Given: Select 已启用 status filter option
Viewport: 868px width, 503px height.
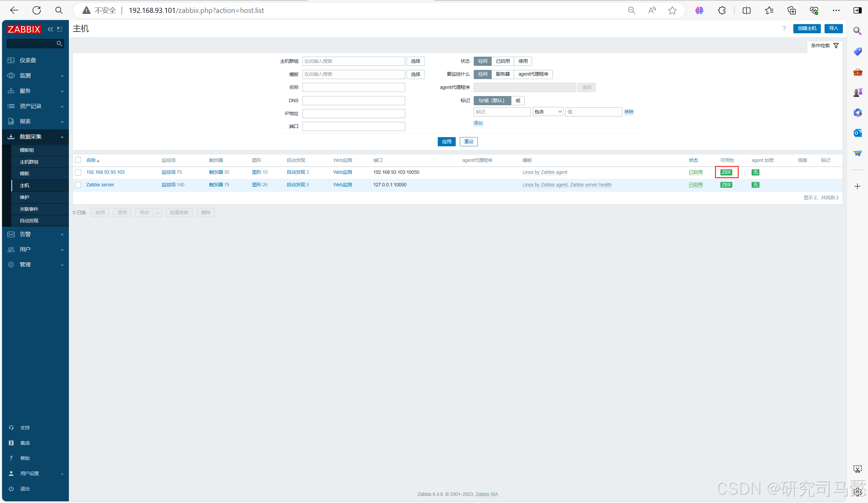Looking at the screenshot, I should pyautogui.click(x=503, y=61).
